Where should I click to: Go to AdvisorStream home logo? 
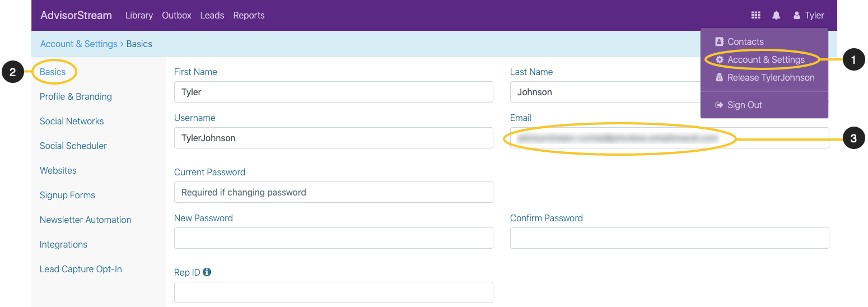76,15
